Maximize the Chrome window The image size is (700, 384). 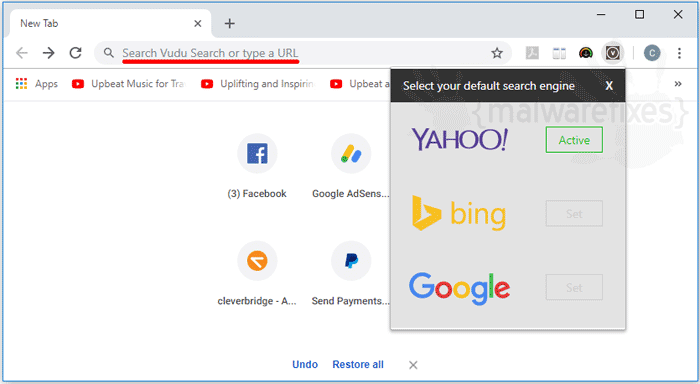click(x=639, y=15)
